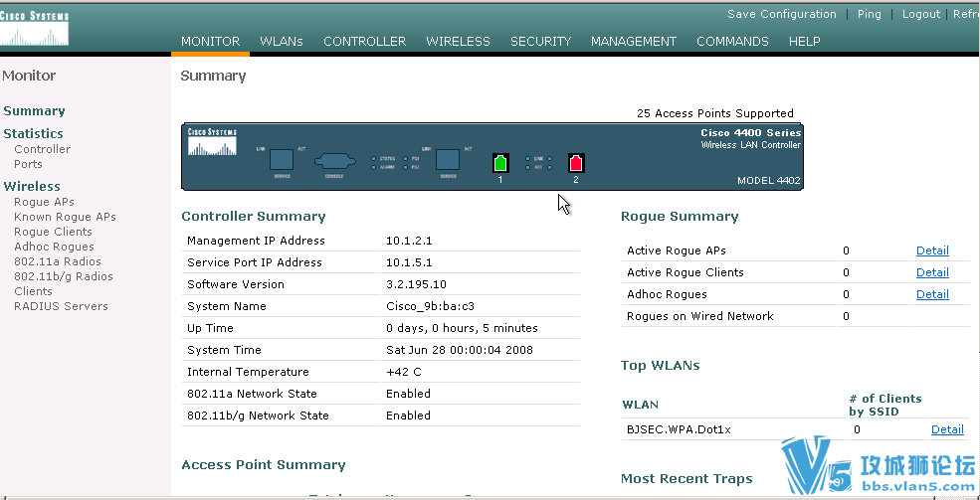Open the WLANs menu tab
Image resolution: width=980 pixels, height=500 pixels.
click(282, 41)
